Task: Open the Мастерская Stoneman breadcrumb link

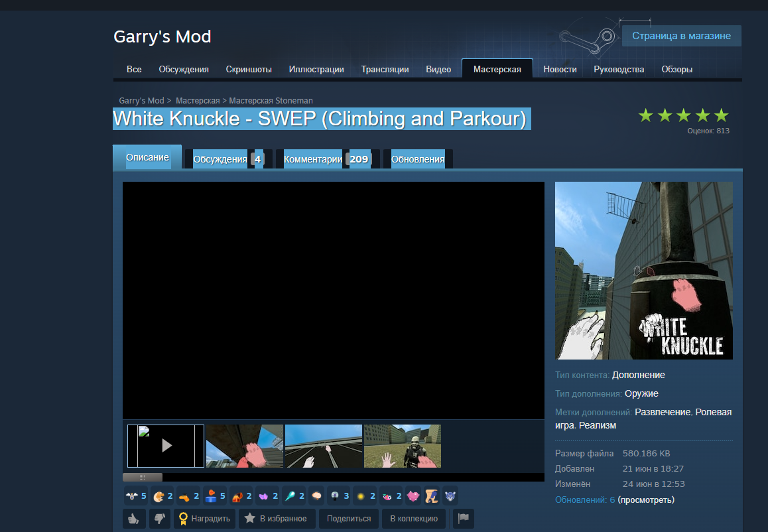Action: pos(271,100)
